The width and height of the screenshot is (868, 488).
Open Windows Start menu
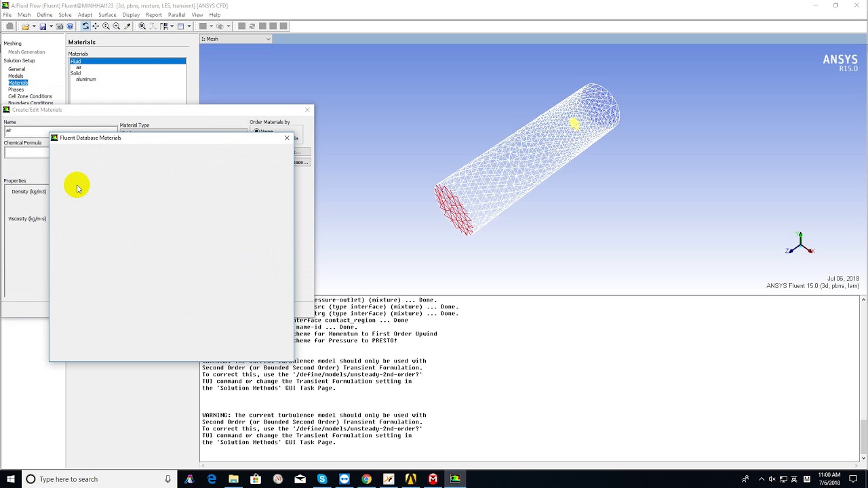(10, 479)
